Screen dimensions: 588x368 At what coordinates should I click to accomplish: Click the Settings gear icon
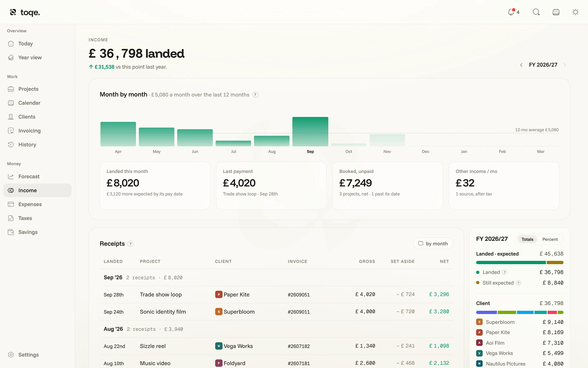pyautogui.click(x=11, y=355)
